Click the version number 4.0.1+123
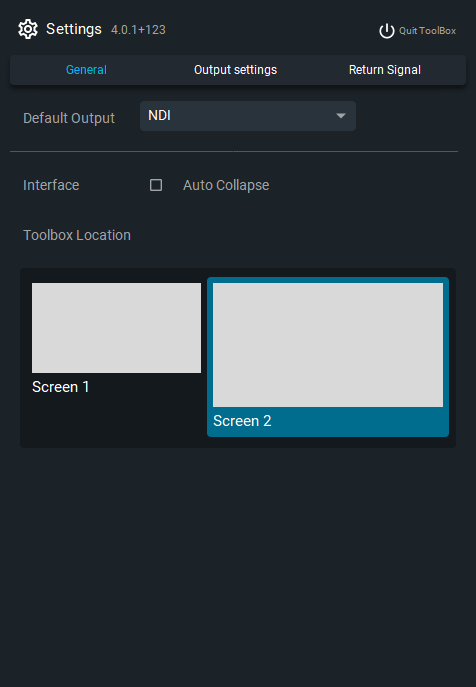Screen dimensions: 476x687 [x=138, y=30]
